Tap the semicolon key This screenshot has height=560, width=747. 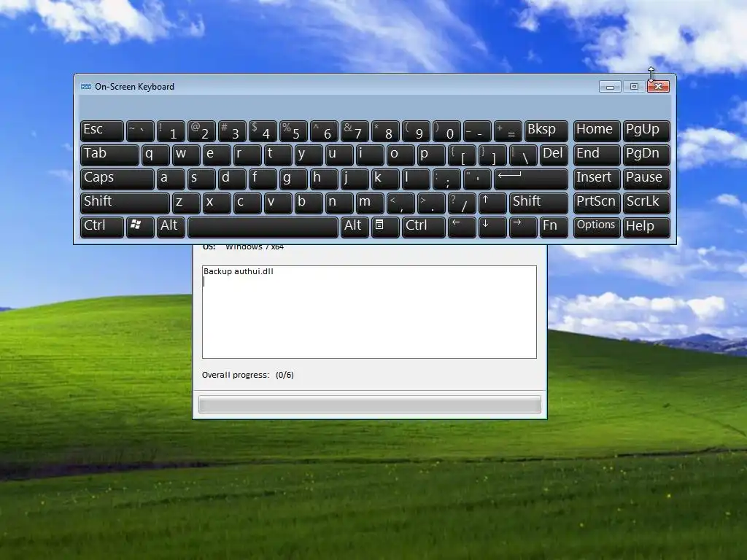tap(446, 179)
